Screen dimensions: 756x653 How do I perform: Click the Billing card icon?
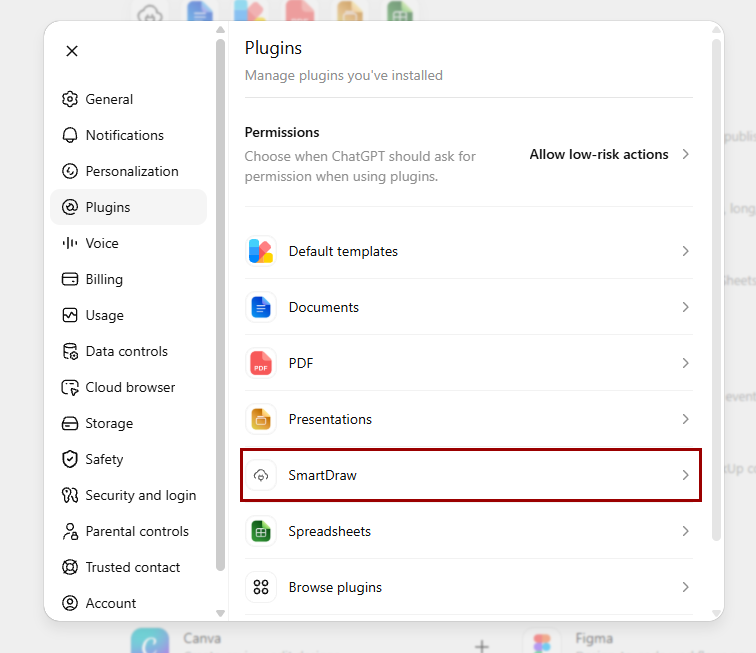click(70, 279)
